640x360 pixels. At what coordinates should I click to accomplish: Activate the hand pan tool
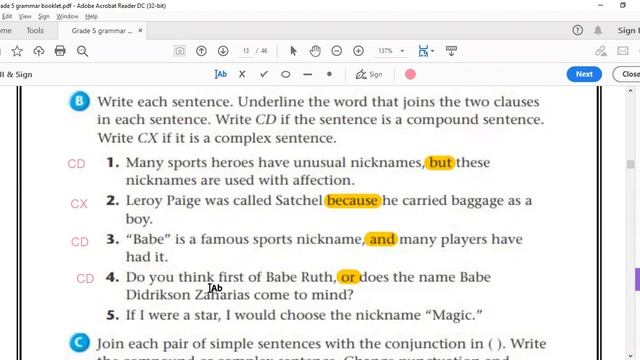tap(315, 51)
